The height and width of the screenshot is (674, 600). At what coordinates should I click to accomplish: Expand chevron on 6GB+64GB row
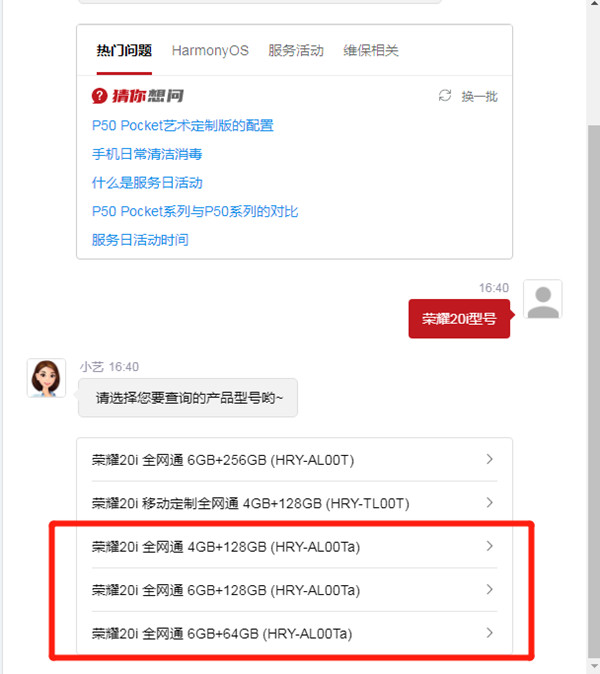pyautogui.click(x=489, y=633)
